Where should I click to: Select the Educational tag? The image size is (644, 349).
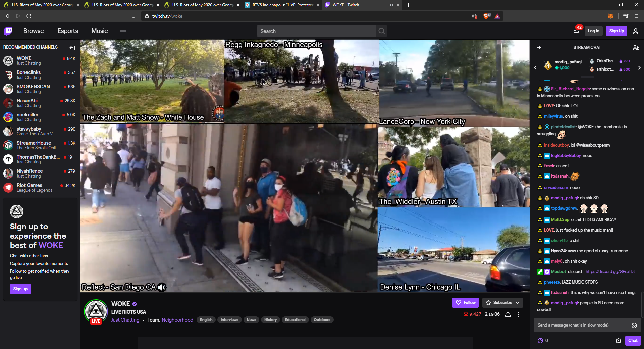tap(295, 320)
